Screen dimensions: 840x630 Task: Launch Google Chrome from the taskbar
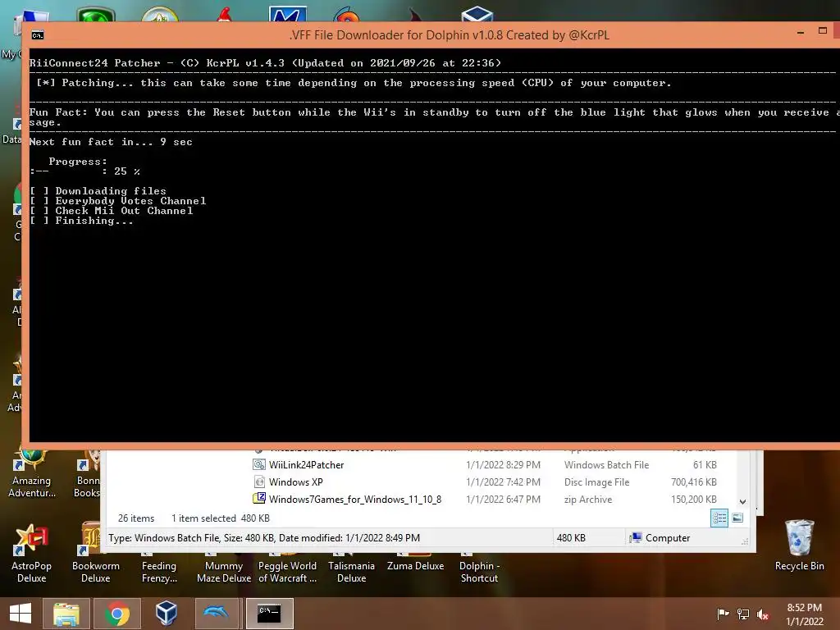click(116, 614)
